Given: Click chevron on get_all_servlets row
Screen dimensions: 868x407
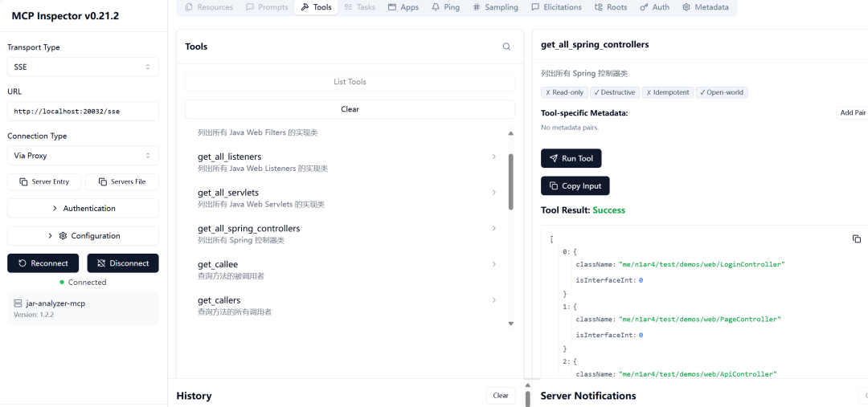Looking at the screenshot, I should pos(493,193).
